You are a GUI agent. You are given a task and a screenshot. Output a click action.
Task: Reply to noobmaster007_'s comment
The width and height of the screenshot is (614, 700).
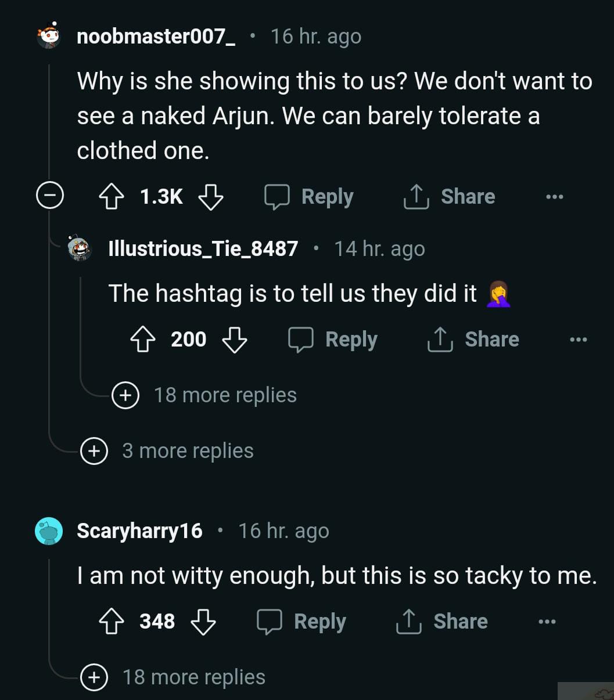click(309, 197)
